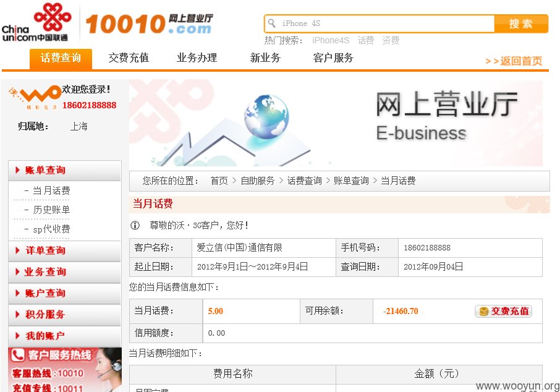Viewport: 560px width, 392px height.
Task: Open 历史账单 in the sidebar
Action: click(x=51, y=210)
